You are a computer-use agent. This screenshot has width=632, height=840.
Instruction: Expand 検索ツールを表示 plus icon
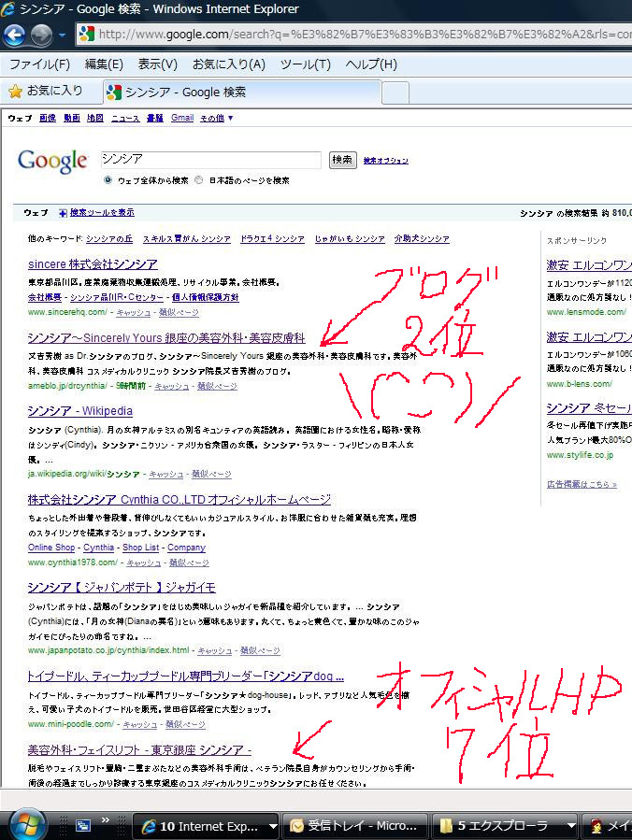point(64,213)
